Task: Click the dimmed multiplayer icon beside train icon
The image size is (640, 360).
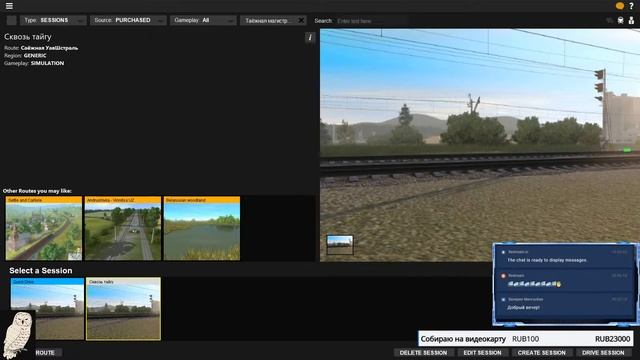Action: click(610, 20)
